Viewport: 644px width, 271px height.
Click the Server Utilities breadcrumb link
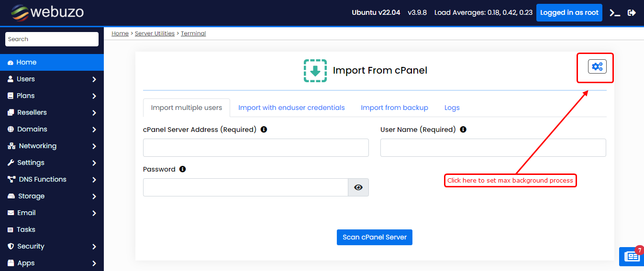click(x=155, y=33)
